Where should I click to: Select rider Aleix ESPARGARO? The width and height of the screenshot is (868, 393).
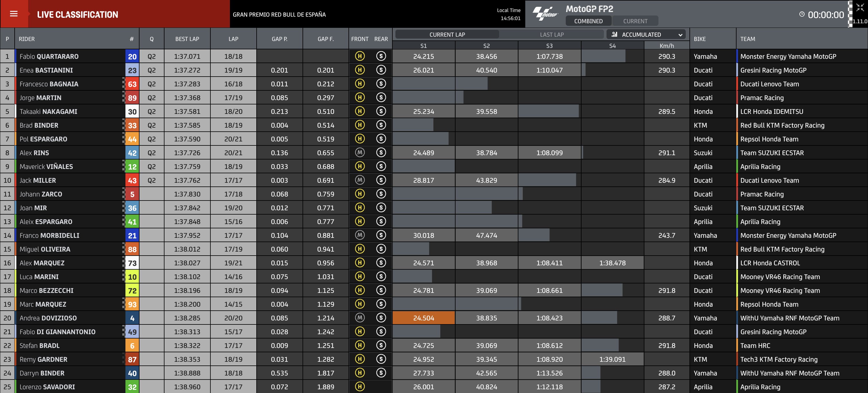pos(46,221)
